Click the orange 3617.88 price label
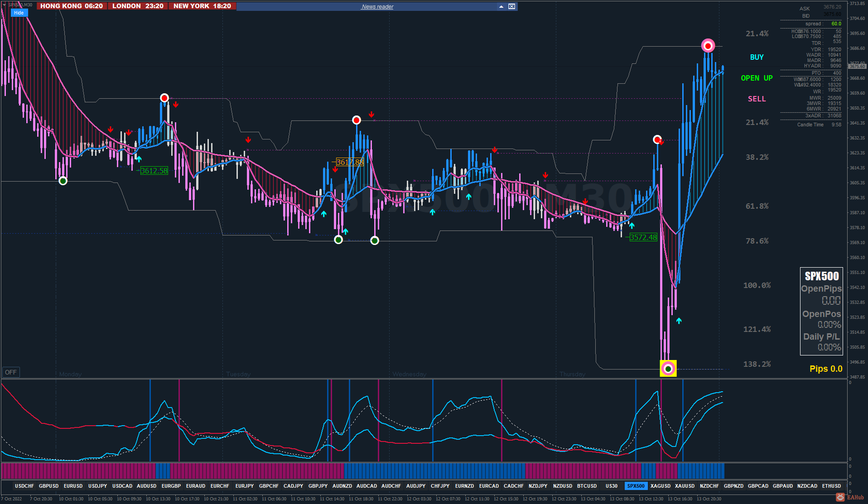 (x=350, y=162)
